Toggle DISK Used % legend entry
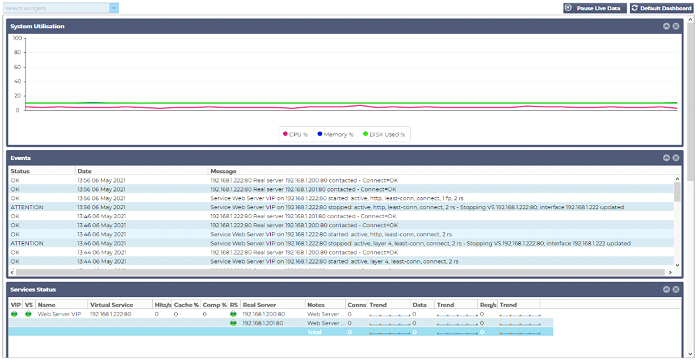Viewport: 698px width, 362px height. coord(384,134)
